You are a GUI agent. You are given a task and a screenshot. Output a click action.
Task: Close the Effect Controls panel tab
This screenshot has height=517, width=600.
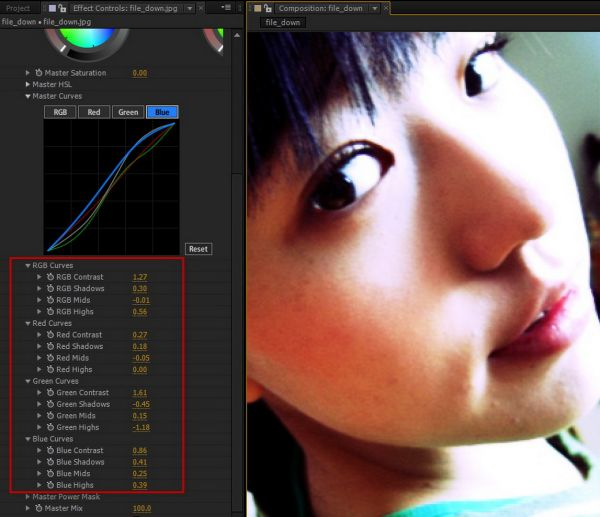tap(201, 8)
